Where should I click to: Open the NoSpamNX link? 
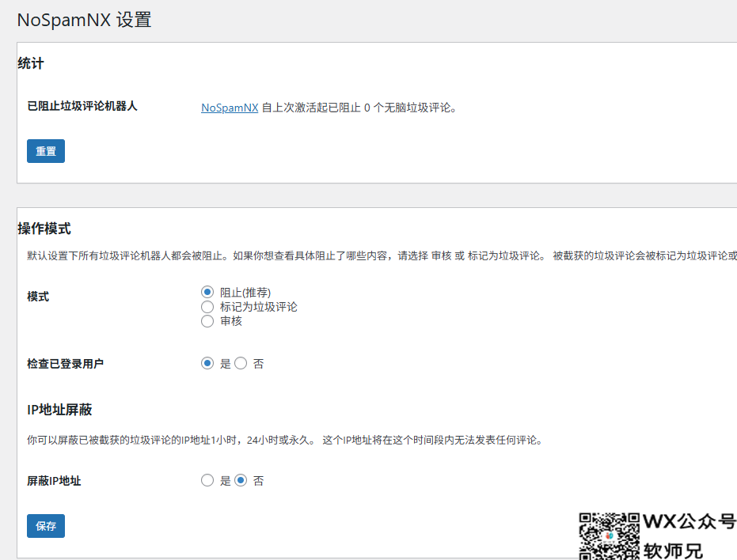230,108
